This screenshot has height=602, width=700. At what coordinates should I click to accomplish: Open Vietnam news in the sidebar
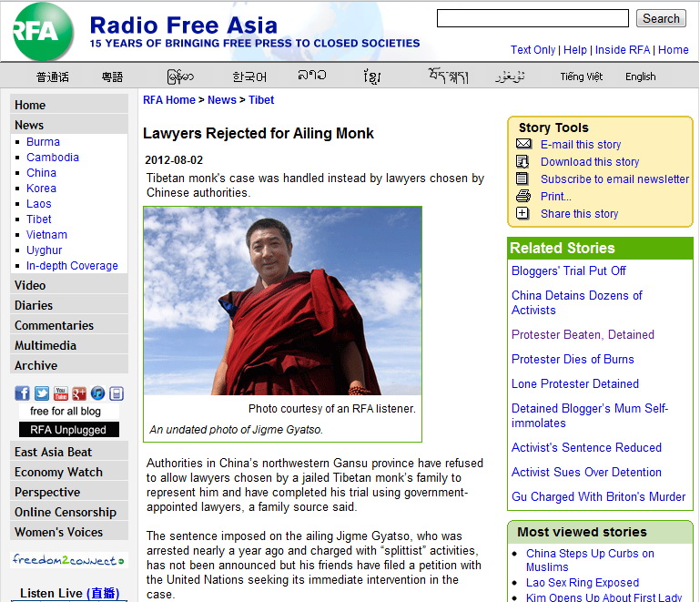(46, 234)
